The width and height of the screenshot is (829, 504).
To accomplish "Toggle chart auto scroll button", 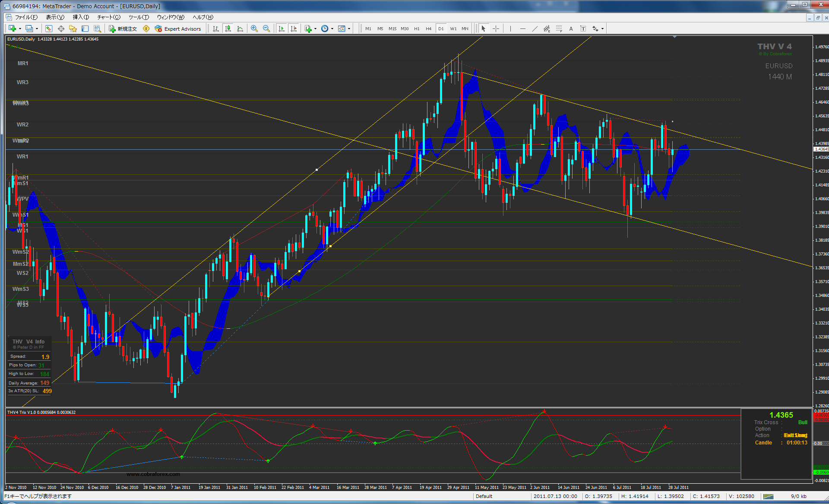I will (x=282, y=28).
